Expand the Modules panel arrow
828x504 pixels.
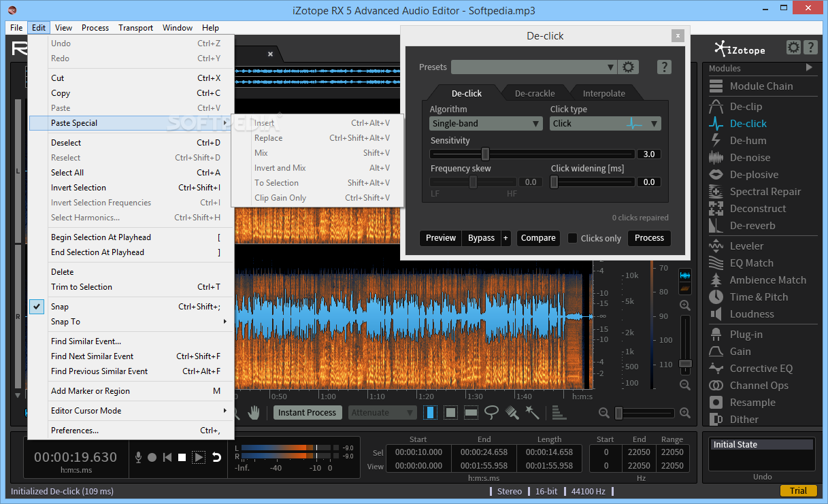point(809,68)
